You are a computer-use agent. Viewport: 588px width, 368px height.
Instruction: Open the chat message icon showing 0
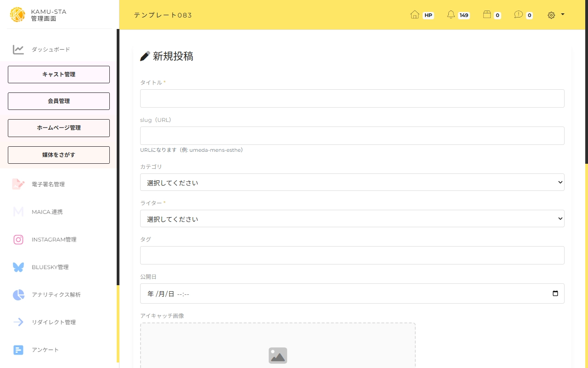(x=518, y=15)
